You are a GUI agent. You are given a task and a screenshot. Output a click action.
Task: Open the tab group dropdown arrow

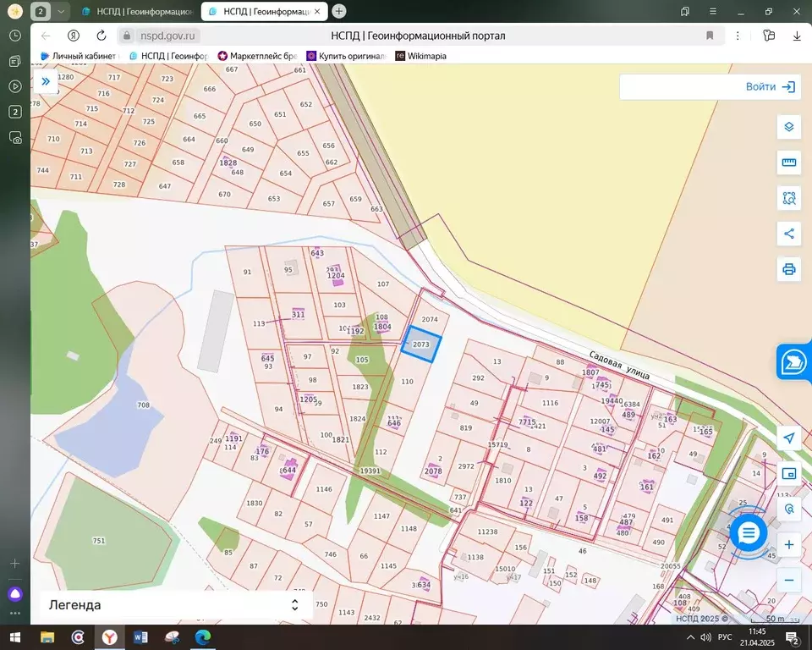[61, 11]
